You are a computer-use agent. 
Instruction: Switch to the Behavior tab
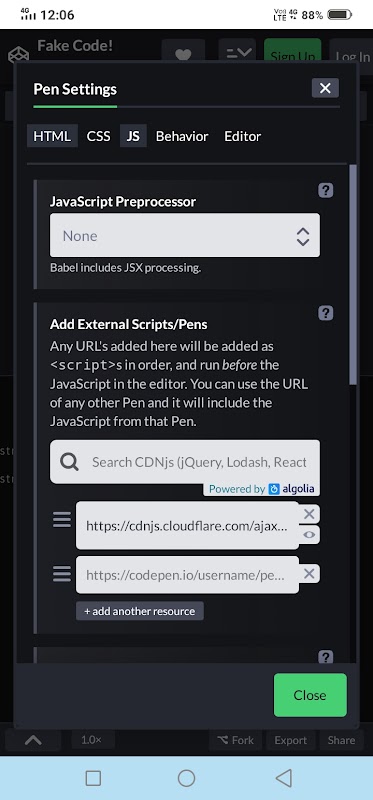tap(182, 136)
